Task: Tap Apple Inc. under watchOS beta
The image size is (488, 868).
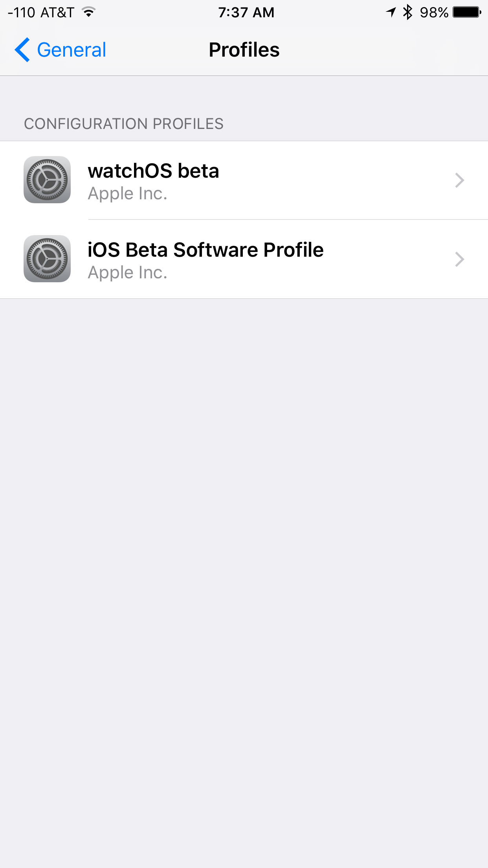Action: [x=128, y=193]
